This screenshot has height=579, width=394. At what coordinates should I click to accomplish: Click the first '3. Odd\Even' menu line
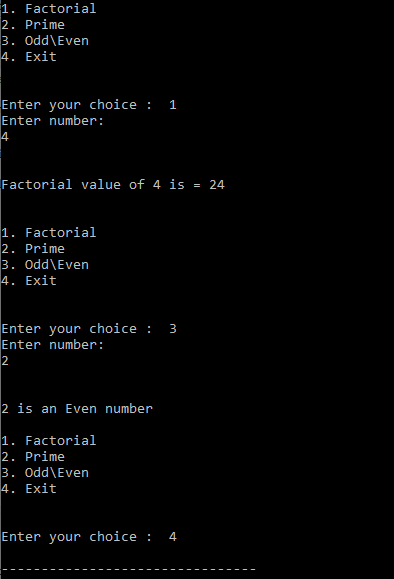tap(45, 41)
